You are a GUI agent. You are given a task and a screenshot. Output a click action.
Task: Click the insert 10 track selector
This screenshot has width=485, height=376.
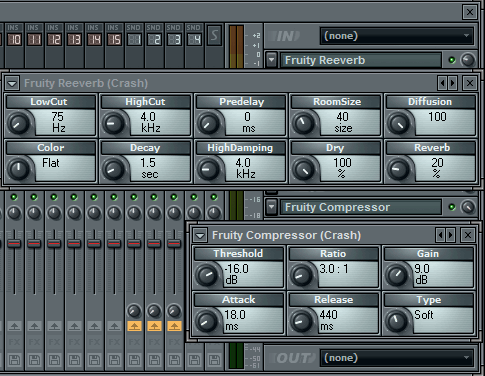(14, 40)
